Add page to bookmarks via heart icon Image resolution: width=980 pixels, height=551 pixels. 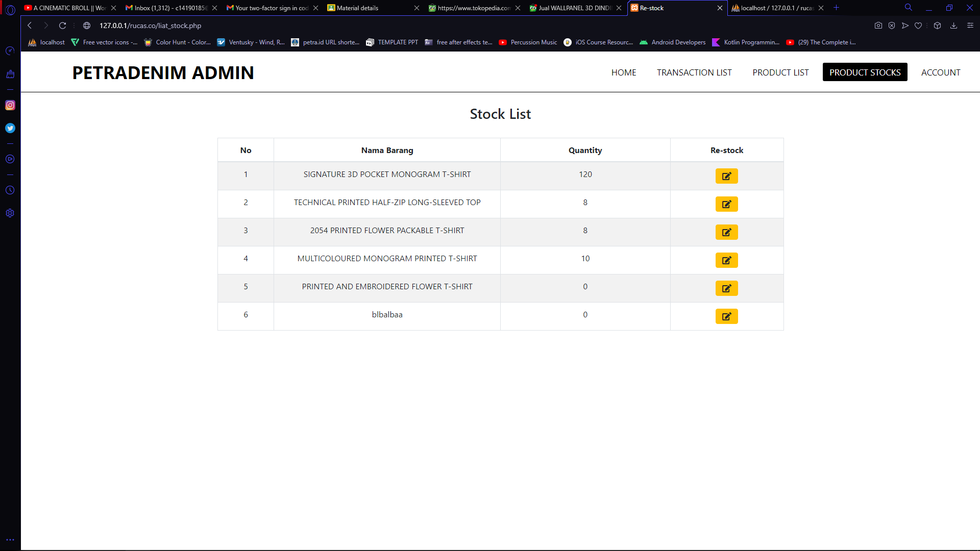pos(918,25)
